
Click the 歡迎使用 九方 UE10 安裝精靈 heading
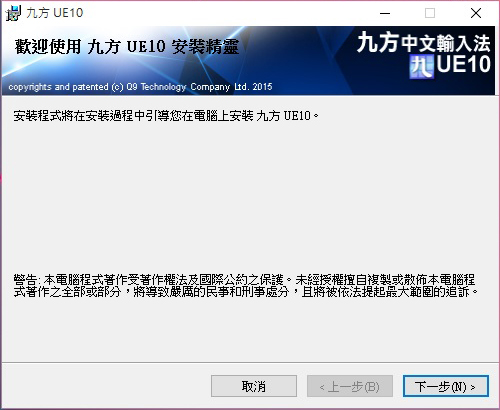127,47
